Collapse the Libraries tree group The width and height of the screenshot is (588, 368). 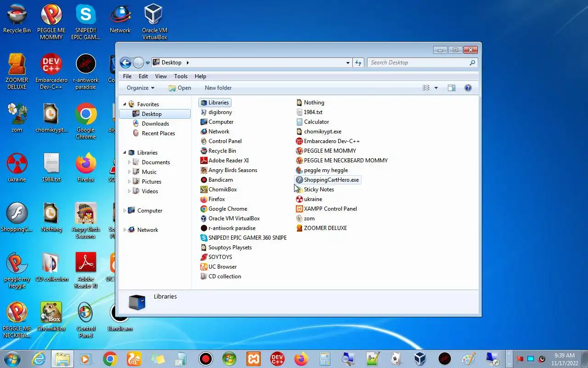tap(124, 153)
